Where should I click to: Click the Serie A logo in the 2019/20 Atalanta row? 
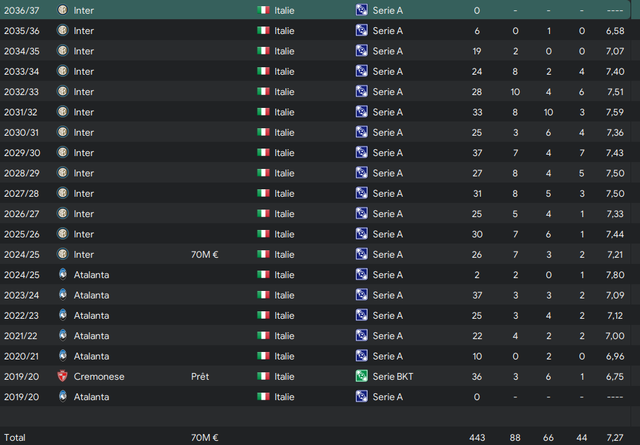362,396
